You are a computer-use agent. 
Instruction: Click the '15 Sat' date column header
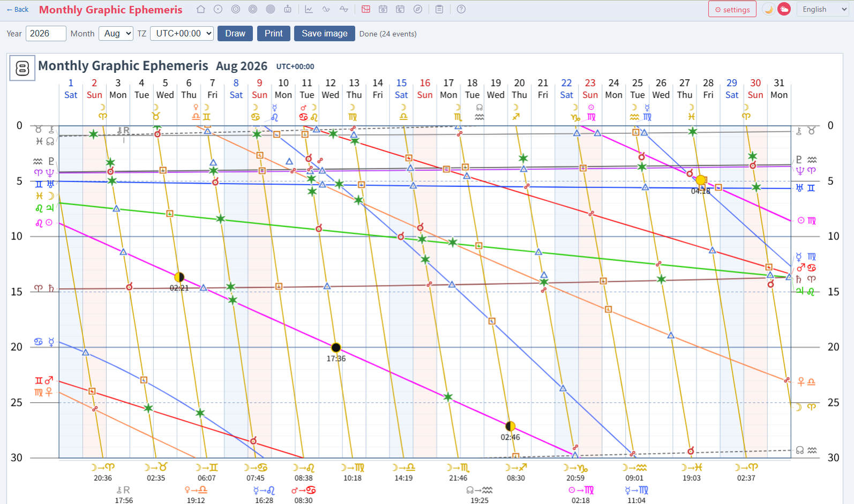tap(401, 89)
